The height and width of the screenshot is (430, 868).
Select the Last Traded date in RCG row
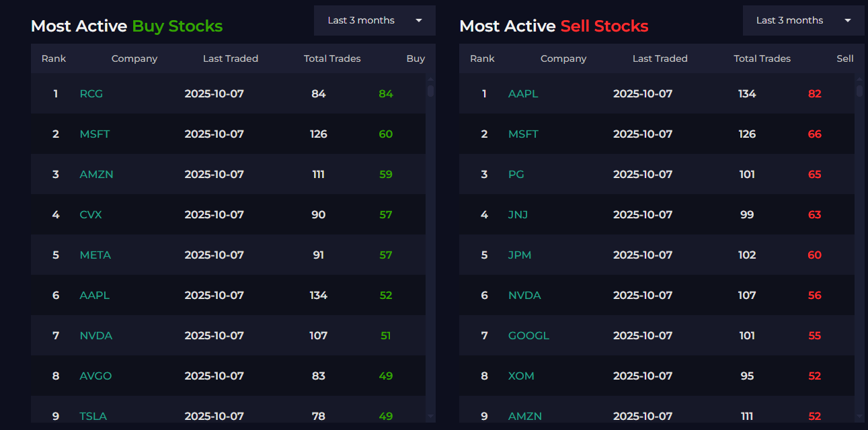point(214,93)
